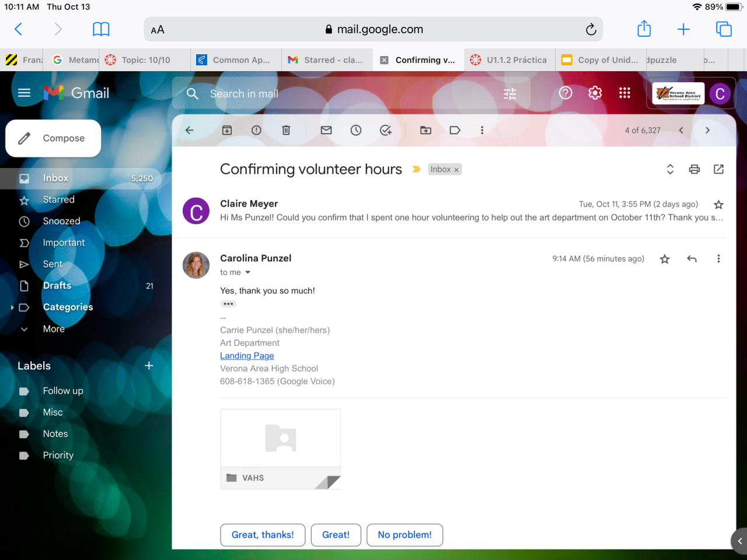
Task: Tap the mail.google.com address field
Action: pyautogui.click(x=373, y=29)
